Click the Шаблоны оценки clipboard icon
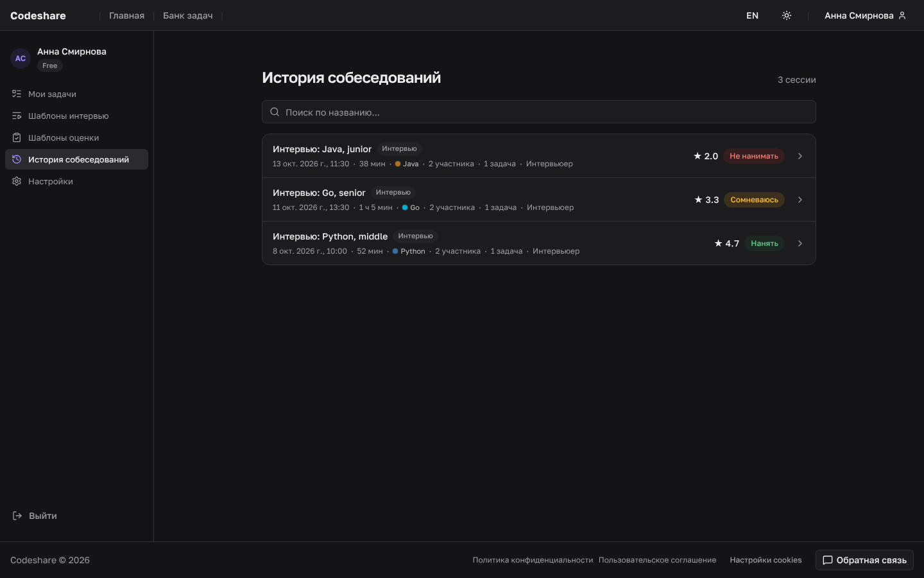The width and height of the screenshot is (924, 578). click(x=17, y=137)
